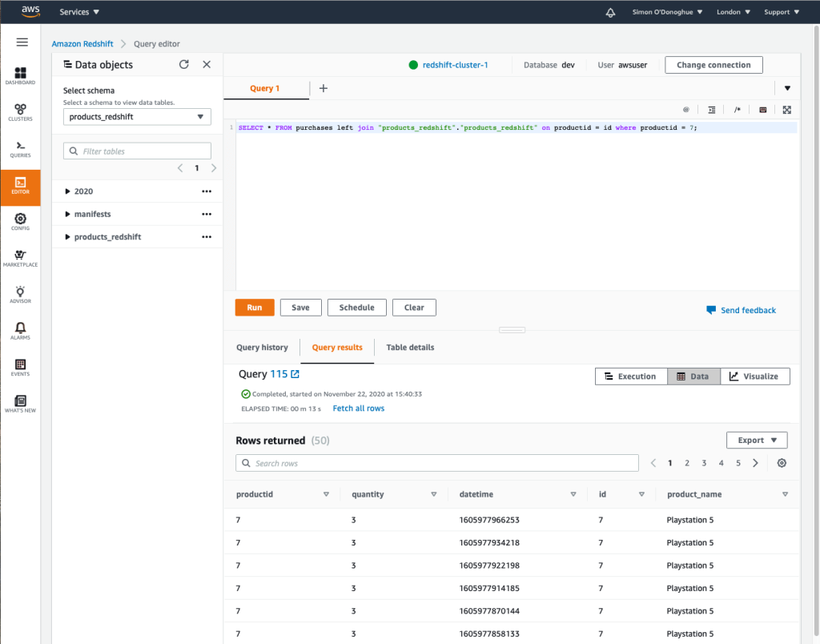Switch results view to Execution
820x644 pixels.
click(x=631, y=376)
